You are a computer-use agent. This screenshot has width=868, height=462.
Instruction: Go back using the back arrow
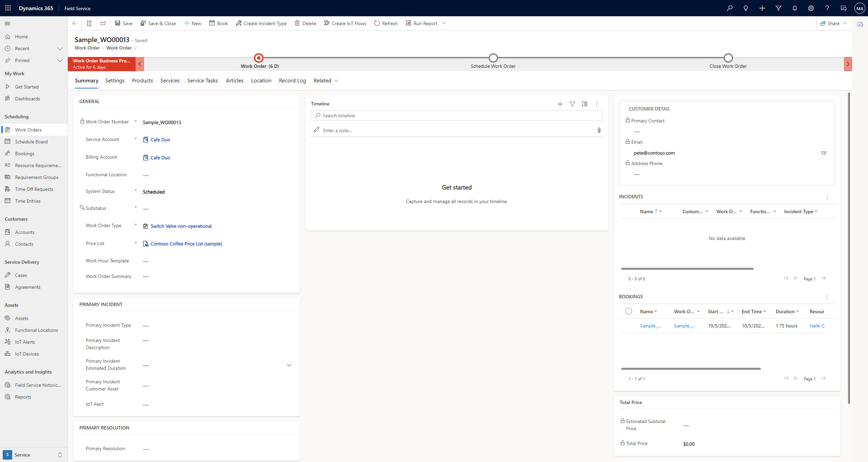pyautogui.click(x=75, y=23)
